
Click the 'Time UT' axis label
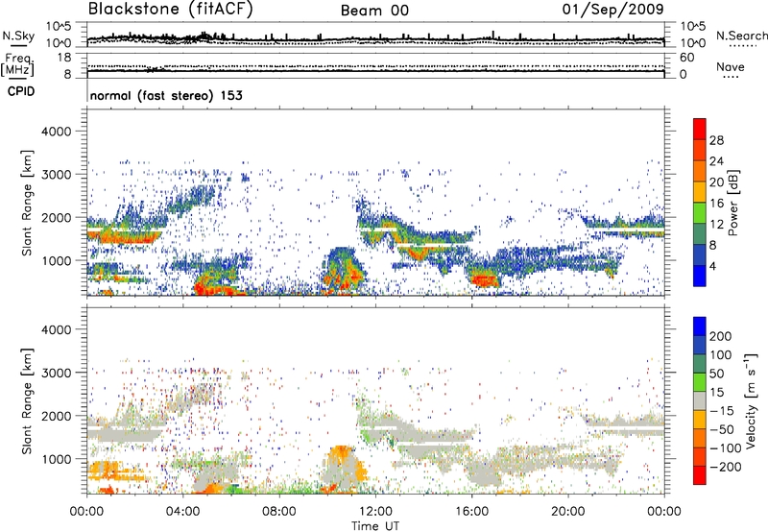375,525
